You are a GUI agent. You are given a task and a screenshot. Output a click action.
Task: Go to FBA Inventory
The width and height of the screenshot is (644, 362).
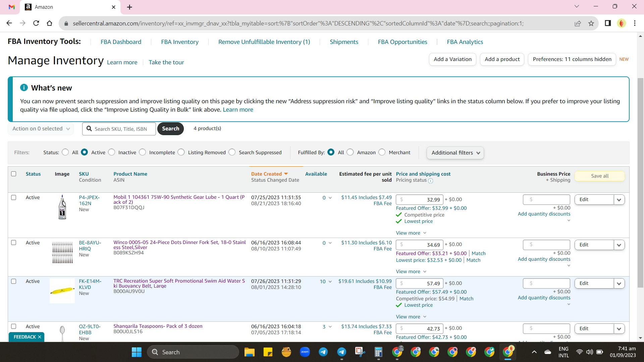point(180,42)
